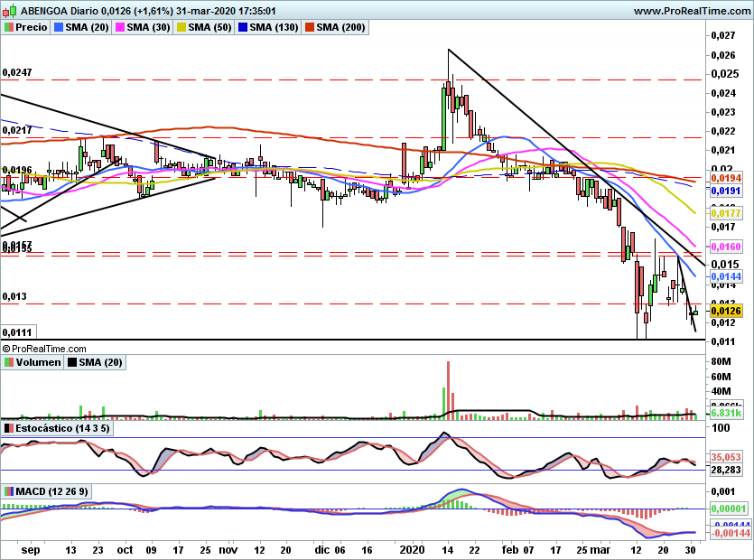Select the SMA (20) blue color swatch

pyautogui.click(x=59, y=27)
